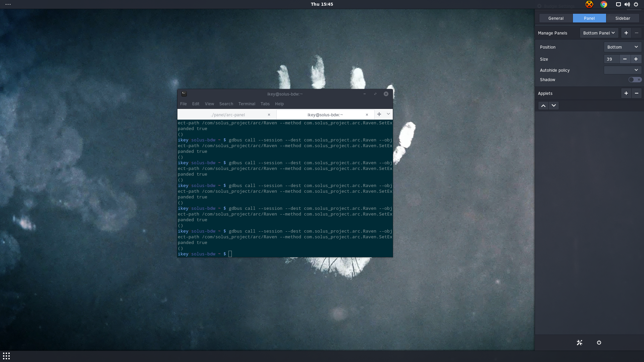The height and width of the screenshot is (362, 644).
Task: Maximize the terminal window
Action: (x=375, y=94)
